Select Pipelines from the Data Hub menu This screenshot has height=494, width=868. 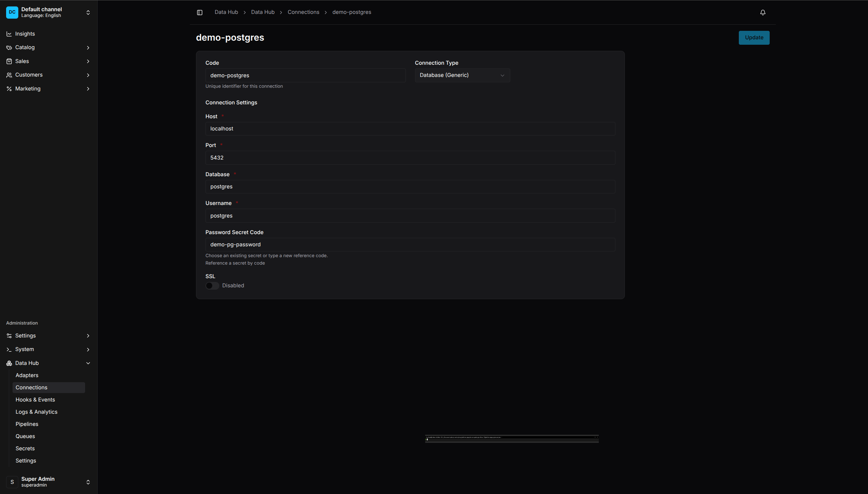tap(27, 424)
